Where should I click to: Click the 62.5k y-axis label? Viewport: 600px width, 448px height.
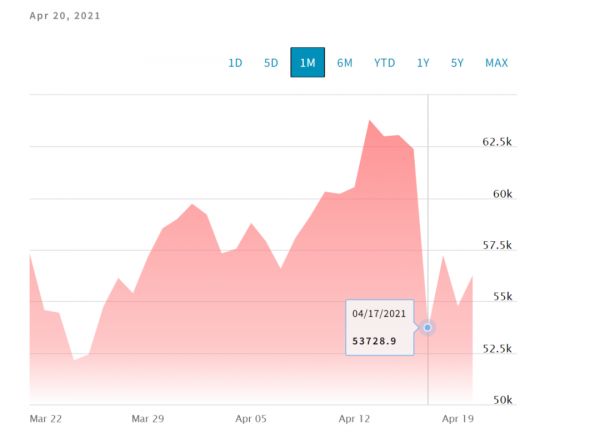point(497,142)
